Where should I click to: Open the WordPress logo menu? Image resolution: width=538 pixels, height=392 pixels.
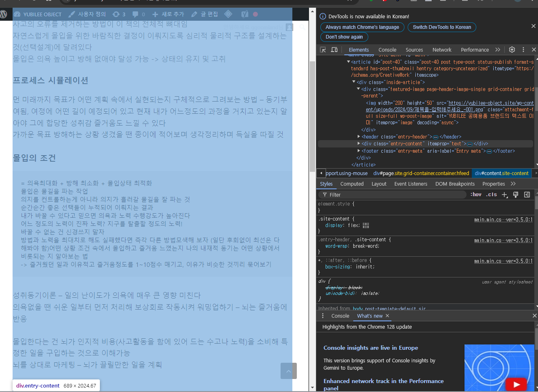[4, 14]
